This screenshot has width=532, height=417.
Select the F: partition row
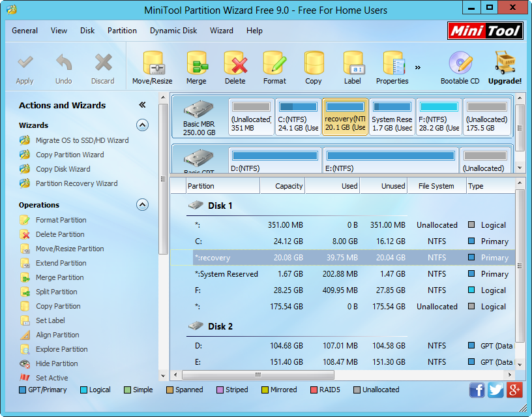pos(343,290)
